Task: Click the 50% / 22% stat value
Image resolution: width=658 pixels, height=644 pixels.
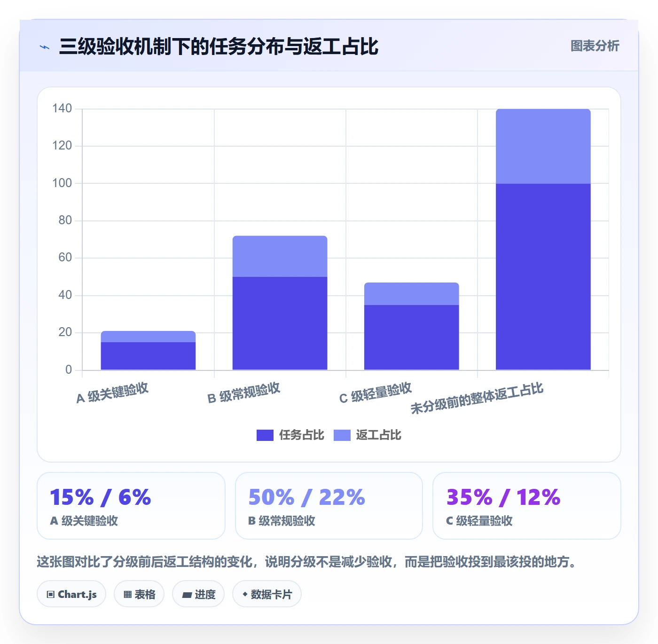Action: tap(306, 497)
